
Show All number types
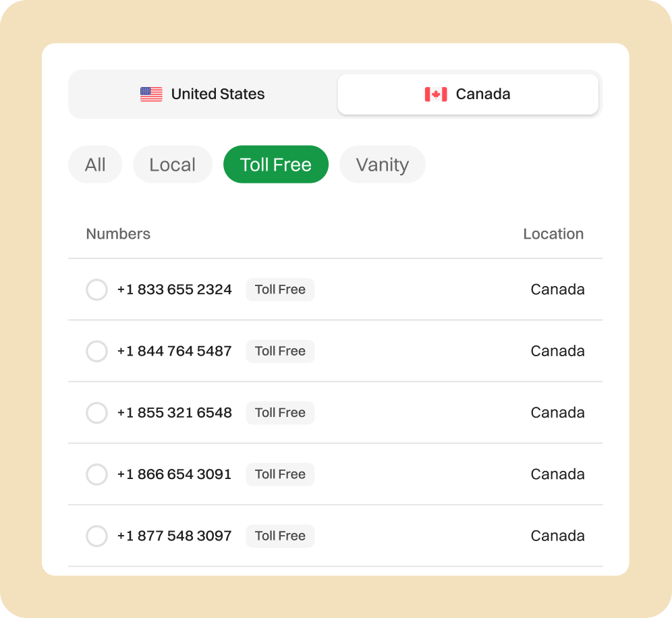[x=95, y=165]
